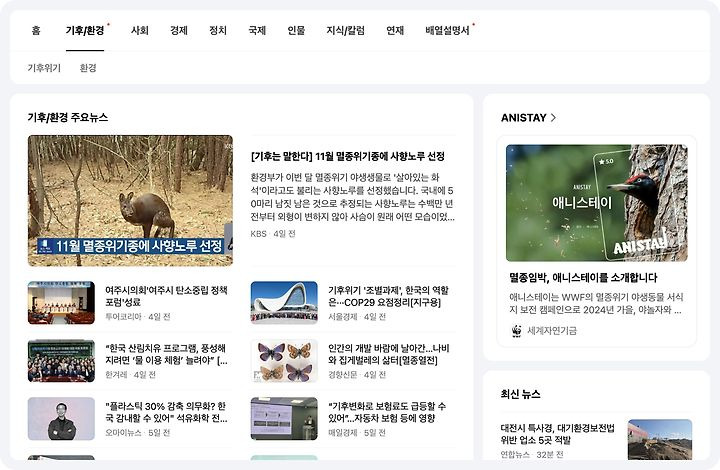Open 멸종임박, 애니스테이를 소개합니다 link
720x470 pixels.
click(583, 278)
